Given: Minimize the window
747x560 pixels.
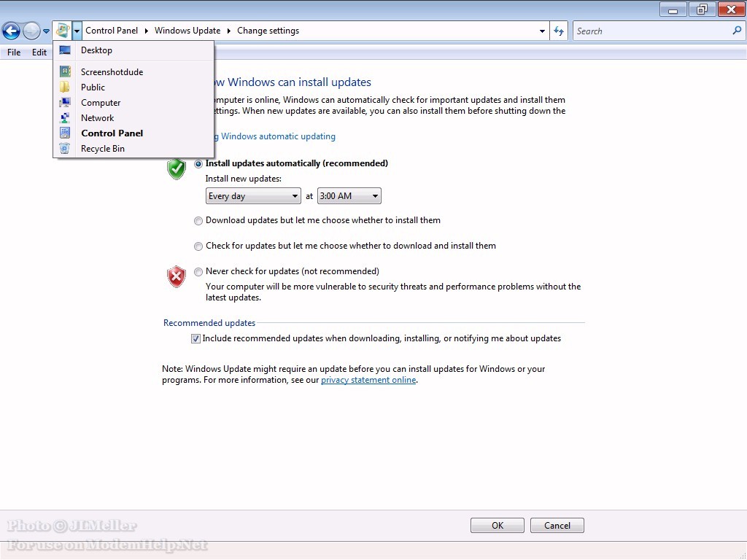Looking at the screenshot, I should point(673,9).
